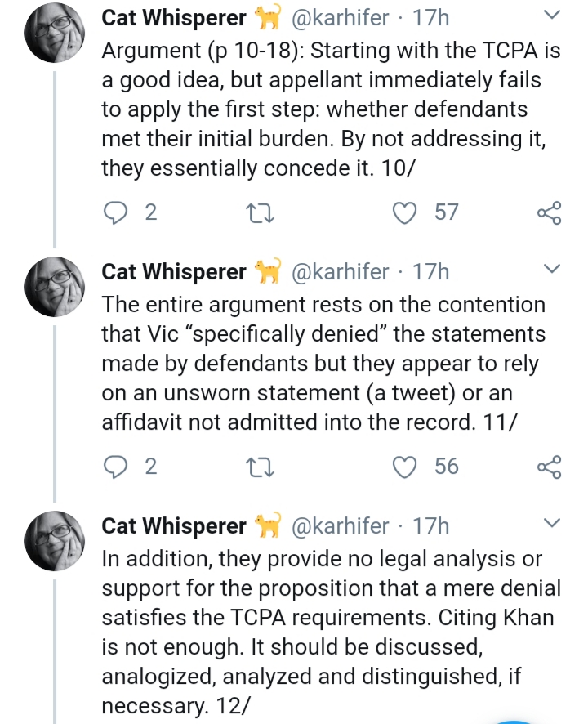
Task: Open tweet text about unsworn statement
Action: tap(323, 364)
